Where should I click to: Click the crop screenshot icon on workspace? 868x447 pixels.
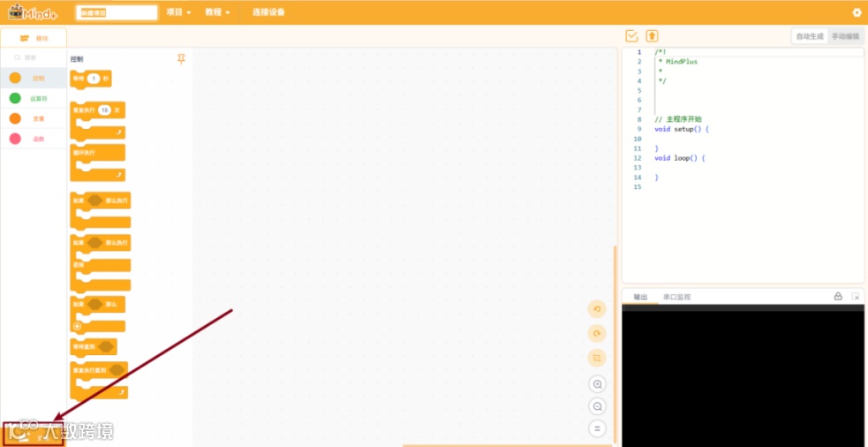[597, 358]
